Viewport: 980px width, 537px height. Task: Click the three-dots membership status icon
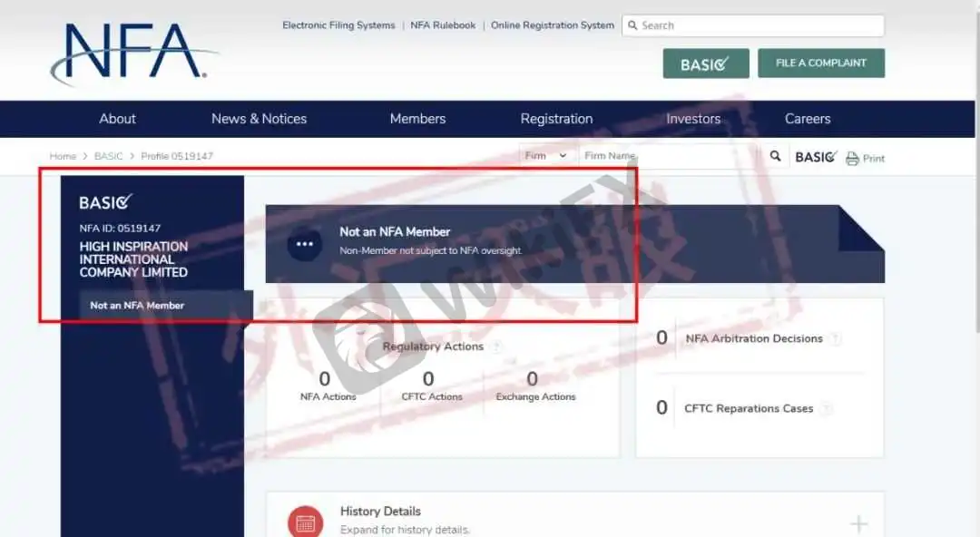point(304,244)
